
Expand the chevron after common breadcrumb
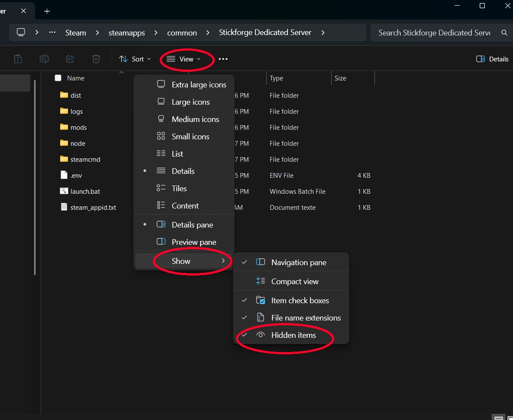(x=208, y=32)
